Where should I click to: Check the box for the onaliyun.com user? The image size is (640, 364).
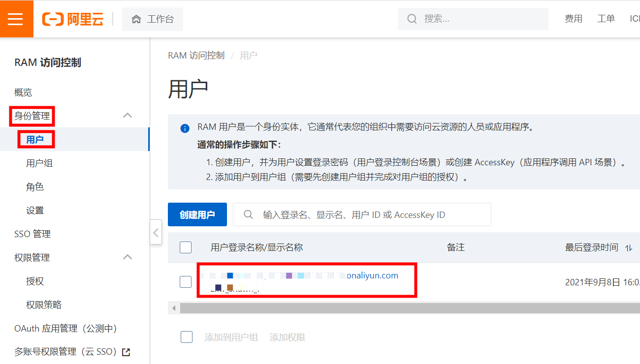point(186,282)
